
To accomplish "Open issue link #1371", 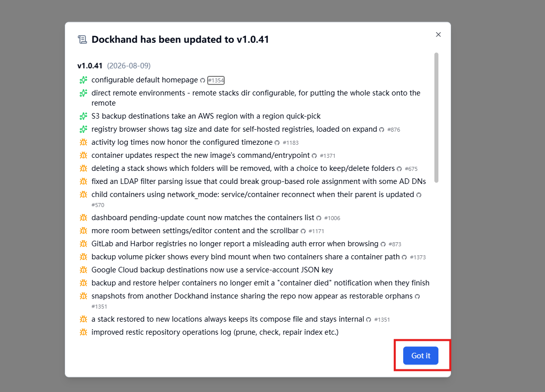I will click(x=327, y=156).
